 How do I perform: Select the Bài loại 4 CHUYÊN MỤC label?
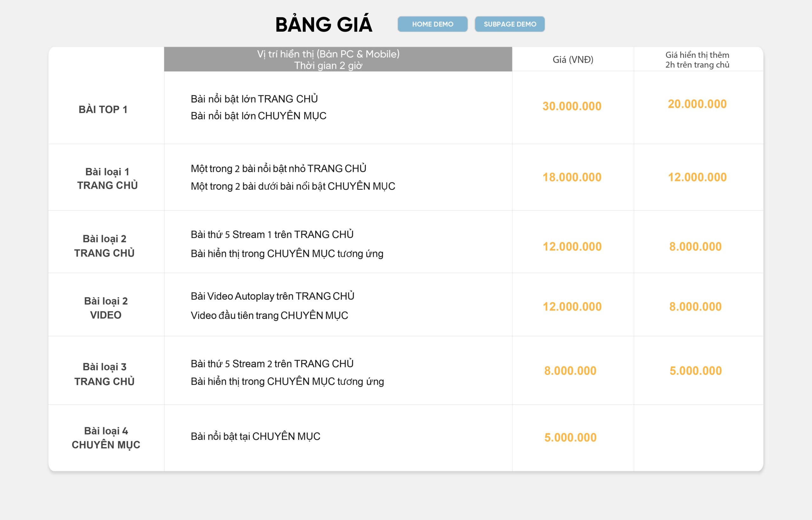[x=106, y=438]
